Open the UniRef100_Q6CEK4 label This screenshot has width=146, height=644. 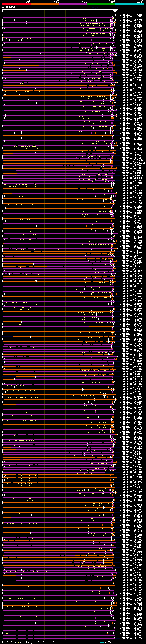(x=131, y=70)
